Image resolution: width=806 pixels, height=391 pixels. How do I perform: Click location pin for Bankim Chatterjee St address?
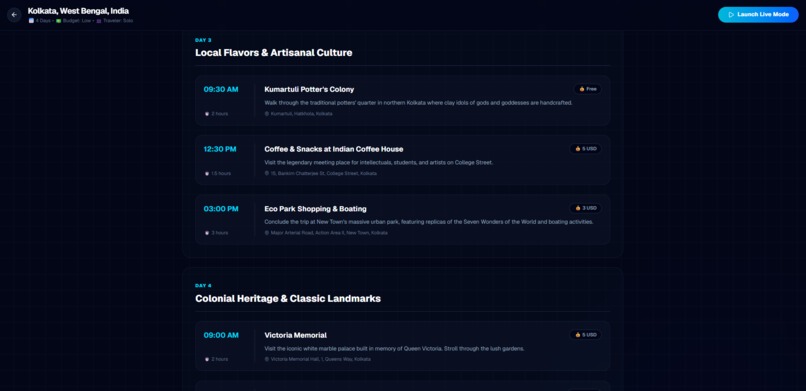[267, 174]
